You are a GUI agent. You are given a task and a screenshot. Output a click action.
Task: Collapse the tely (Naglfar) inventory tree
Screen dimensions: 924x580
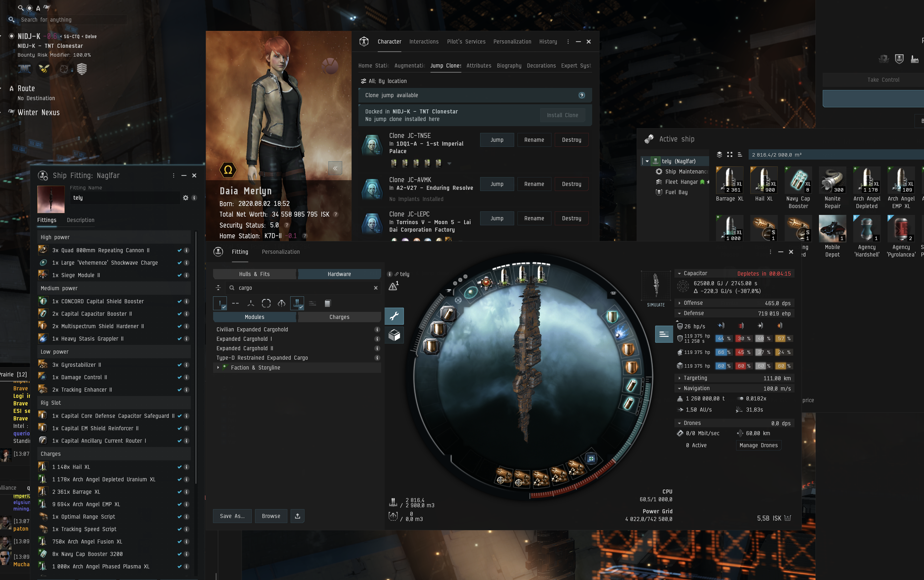647,162
